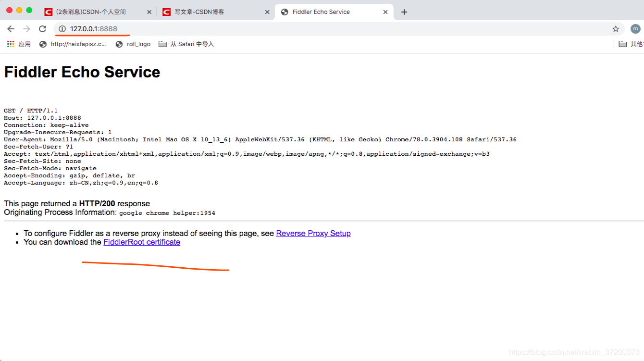Viewport: 644px width, 361px height.
Task: Click the google chrome helper:1954 text
Action: coord(167,213)
